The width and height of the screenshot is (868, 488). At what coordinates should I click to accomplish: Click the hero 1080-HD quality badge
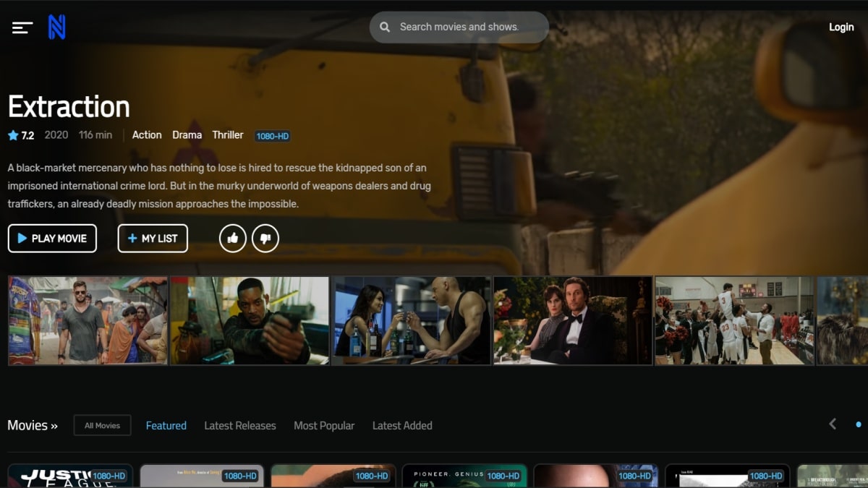point(273,136)
